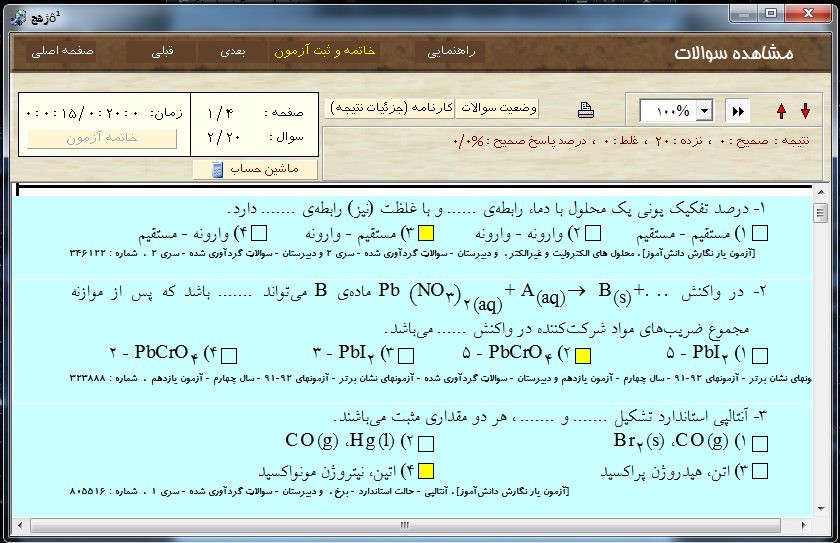This screenshot has height=543, width=840.
Task: Check option ۲ CO(g), Hg(l) in question 3
Action: coord(426,443)
